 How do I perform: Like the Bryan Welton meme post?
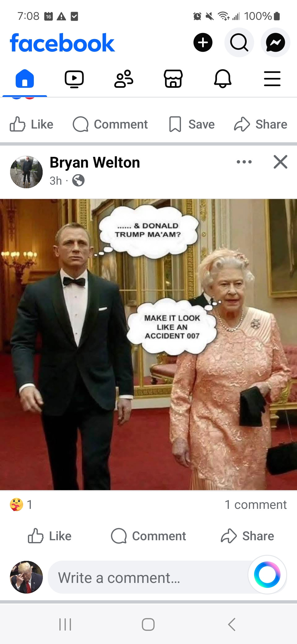pos(50,536)
